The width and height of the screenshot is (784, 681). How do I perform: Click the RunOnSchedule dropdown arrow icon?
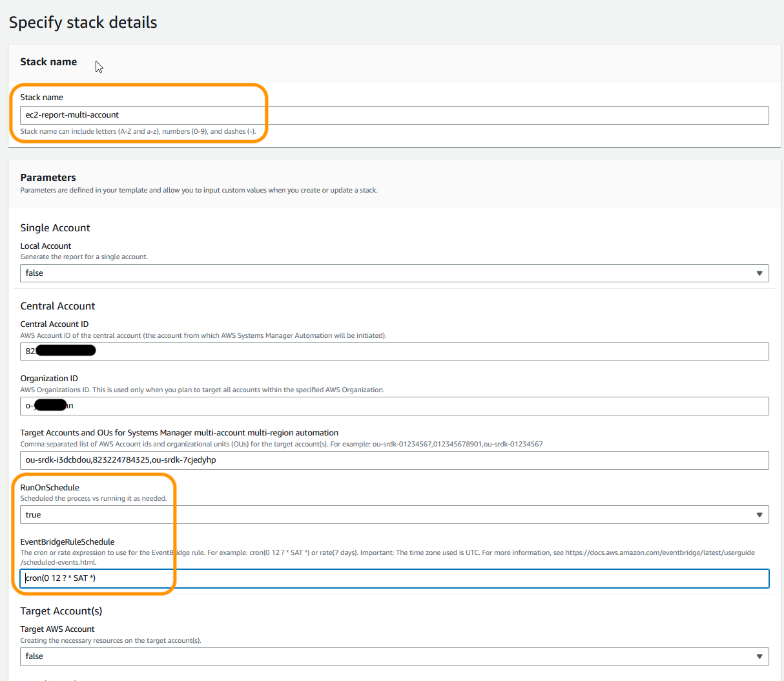point(759,514)
